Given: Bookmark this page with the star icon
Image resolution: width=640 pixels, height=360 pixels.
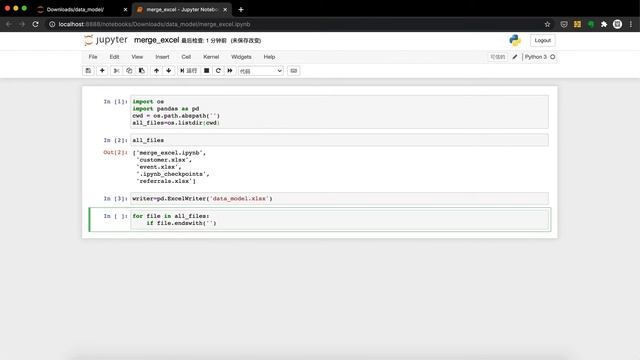Looking at the screenshot, I should tap(547, 24).
